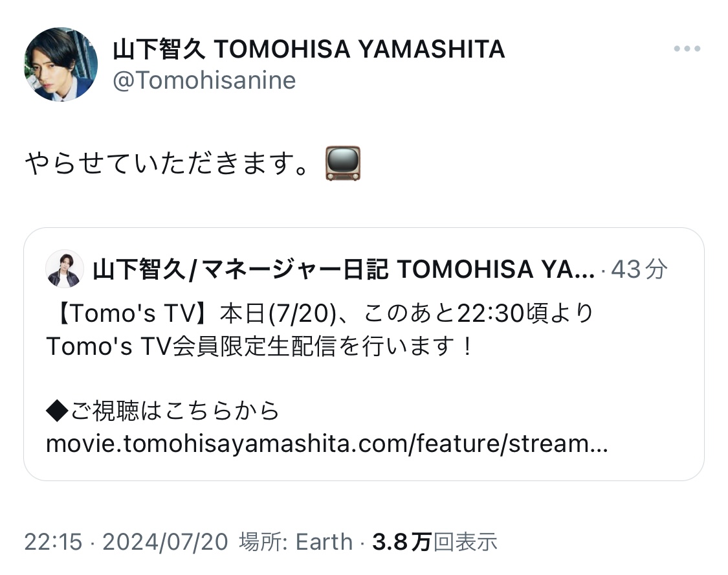Click the @Tomohisanine handle

204,81
